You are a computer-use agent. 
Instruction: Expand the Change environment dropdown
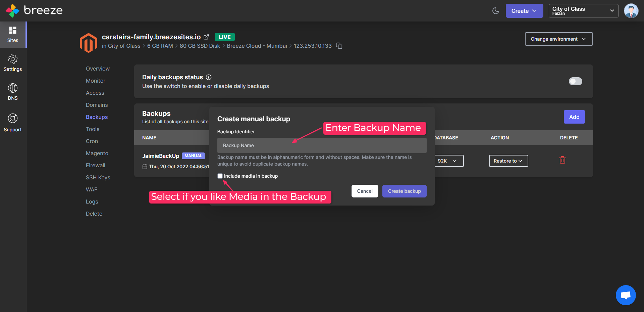(559, 39)
